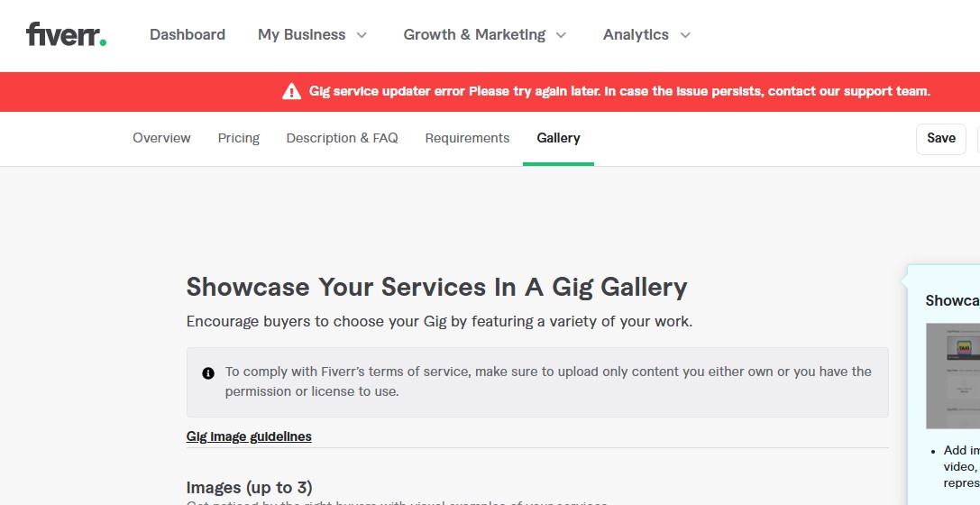Select the Requirements tab

click(x=468, y=138)
